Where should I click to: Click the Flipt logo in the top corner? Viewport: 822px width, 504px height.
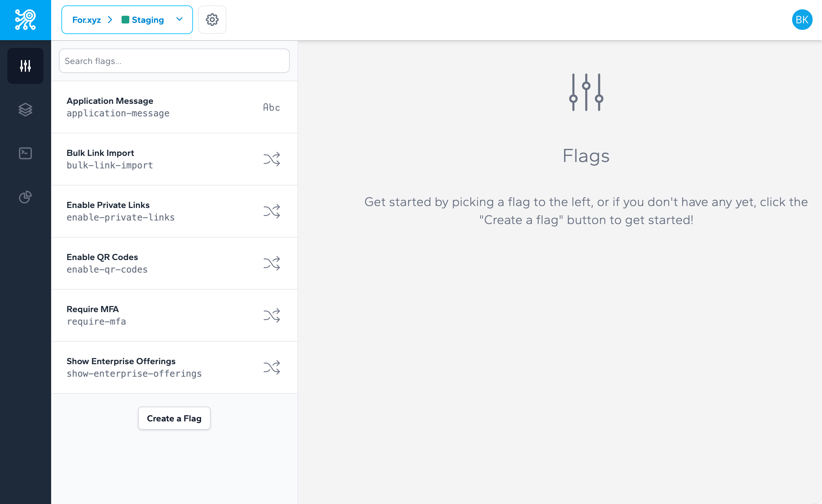coord(25,20)
